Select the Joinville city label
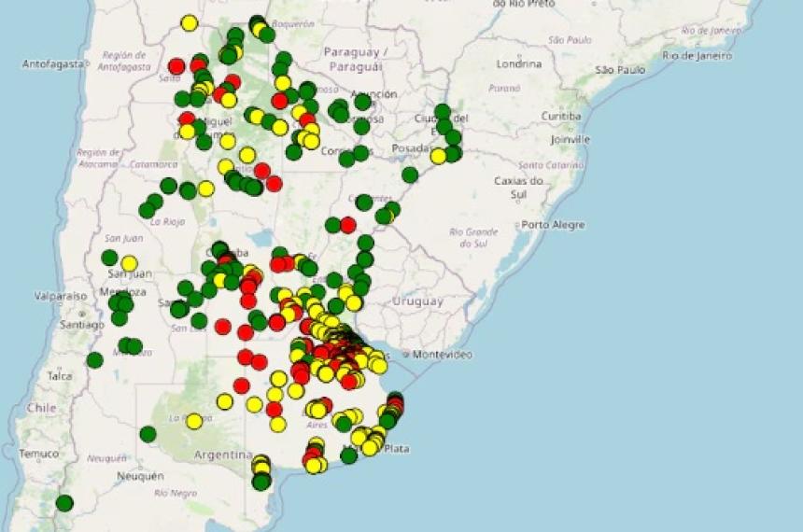Image resolution: width=803 pixels, height=532 pixels. [570, 139]
